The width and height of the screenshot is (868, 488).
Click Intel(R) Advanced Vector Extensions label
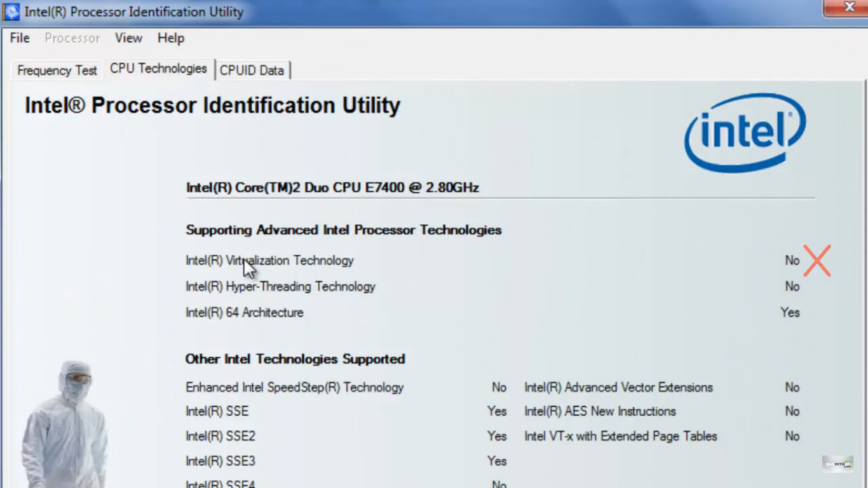click(x=619, y=388)
